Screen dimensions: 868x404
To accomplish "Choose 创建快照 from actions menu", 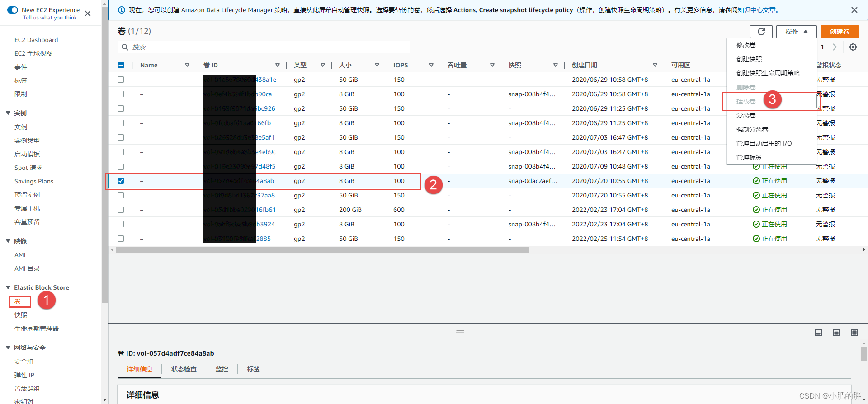I will pyautogui.click(x=749, y=59).
